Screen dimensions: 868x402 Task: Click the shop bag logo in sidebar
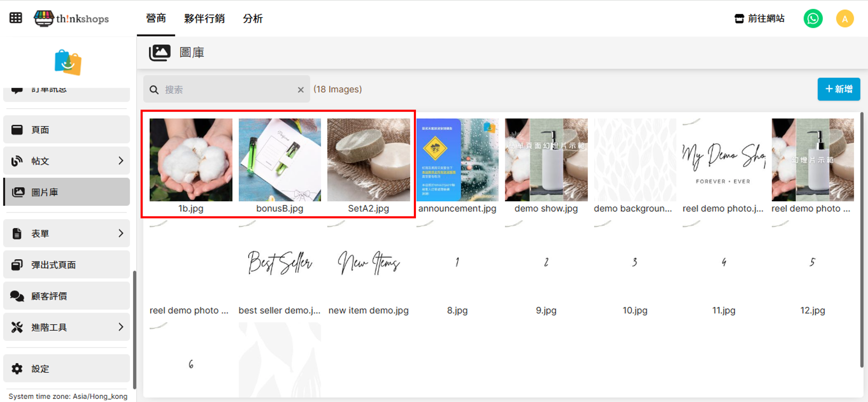click(x=68, y=63)
